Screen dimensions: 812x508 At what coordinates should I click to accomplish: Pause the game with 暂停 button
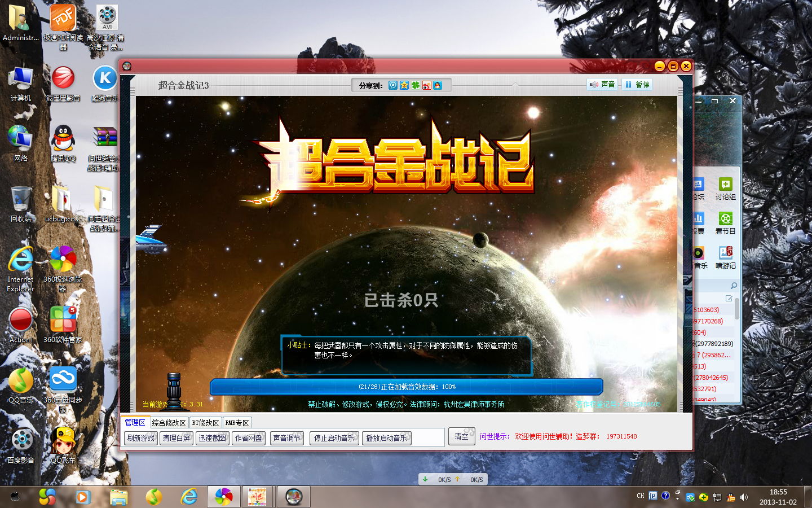pos(637,85)
